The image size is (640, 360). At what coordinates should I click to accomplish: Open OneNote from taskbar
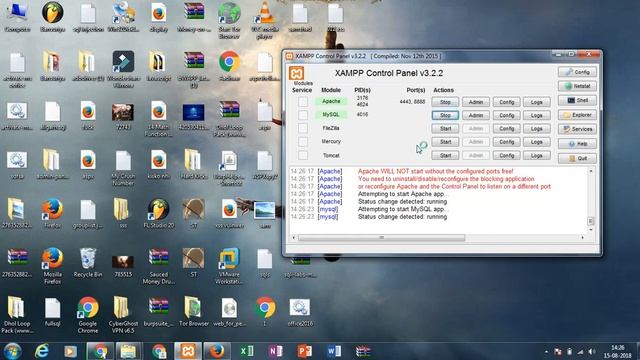[x=276, y=351]
